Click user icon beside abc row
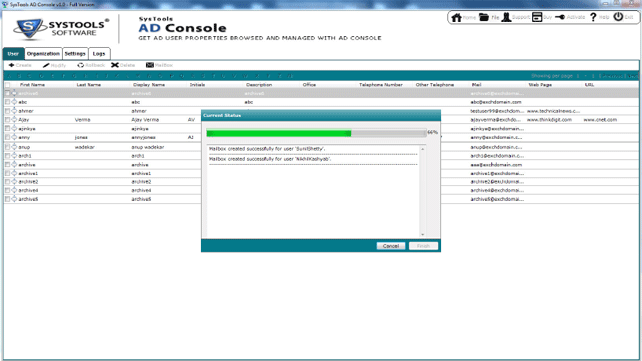 pos(14,102)
